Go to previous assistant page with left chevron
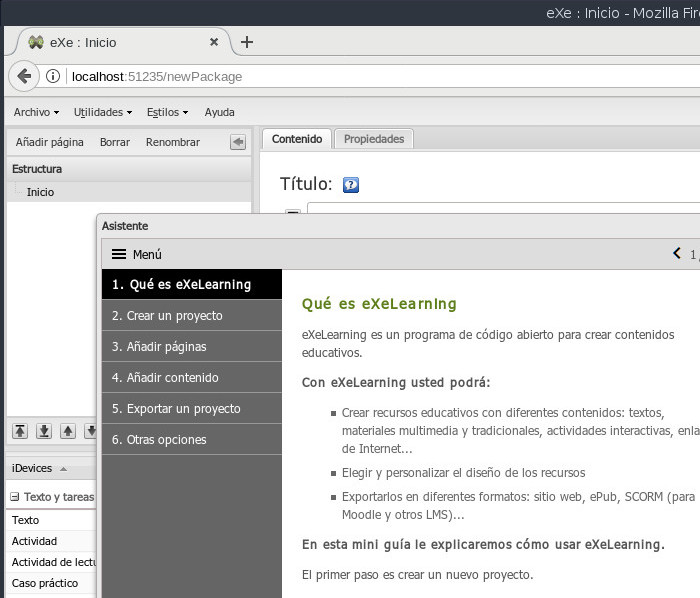This screenshot has width=700, height=598. coord(677,253)
